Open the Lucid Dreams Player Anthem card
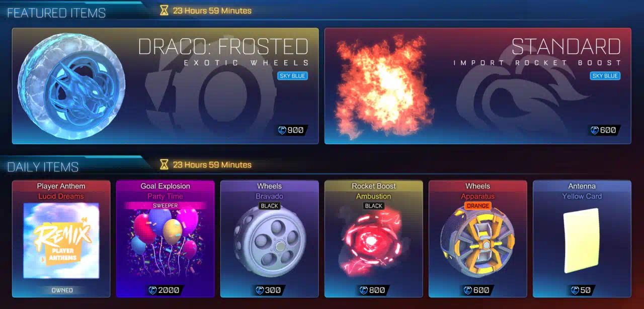Screen dimensions: 644x309 (61, 239)
